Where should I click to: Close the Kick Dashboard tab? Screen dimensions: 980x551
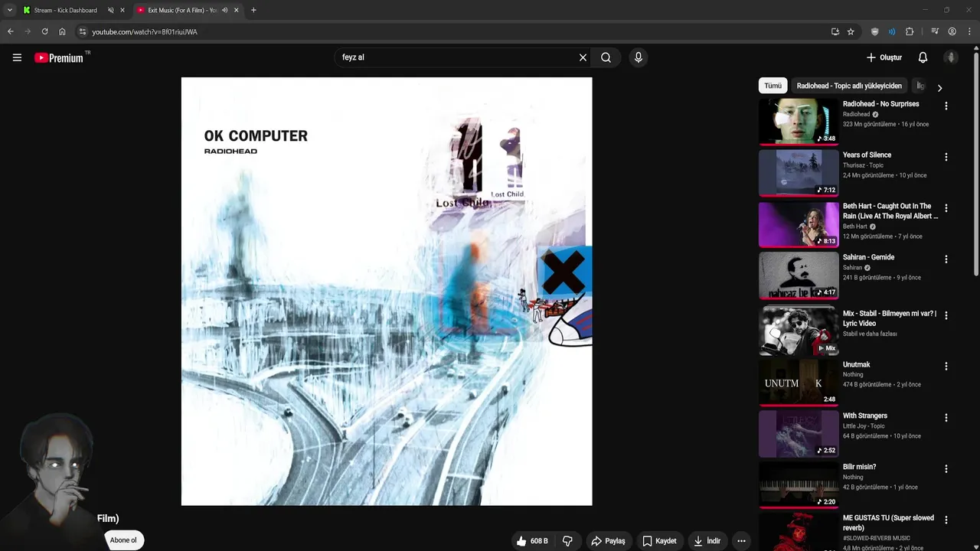122,10
